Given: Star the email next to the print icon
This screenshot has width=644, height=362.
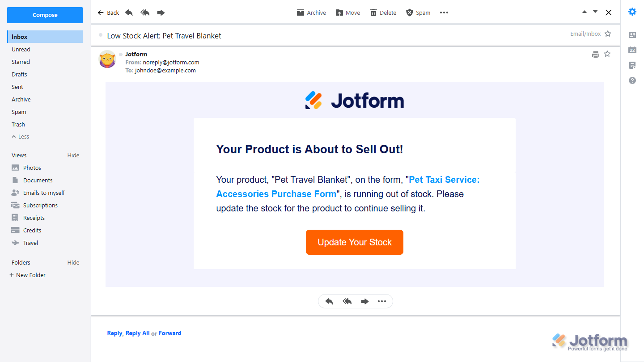Looking at the screenshot, I should [x=607, y=54].
